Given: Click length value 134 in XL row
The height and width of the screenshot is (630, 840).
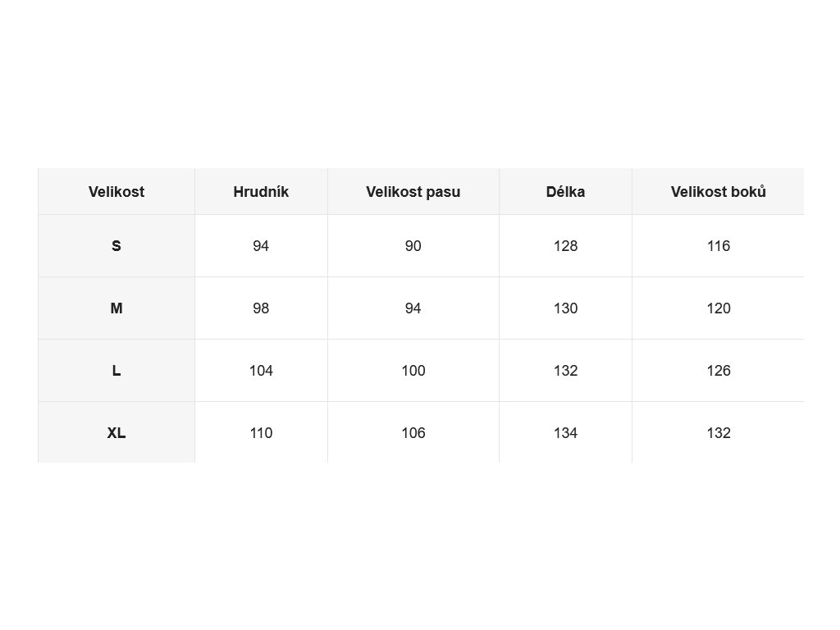Looking at the screenshot, I should point(565,432).
